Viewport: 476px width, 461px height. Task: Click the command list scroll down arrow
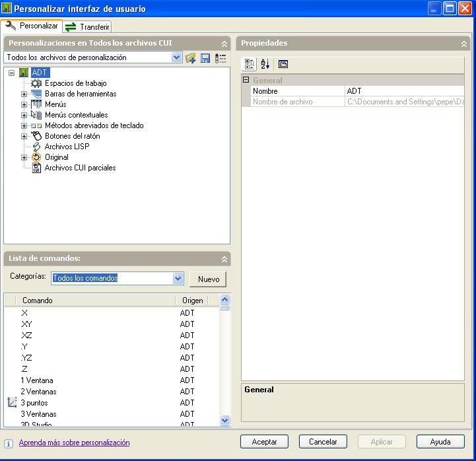point(224,420)
